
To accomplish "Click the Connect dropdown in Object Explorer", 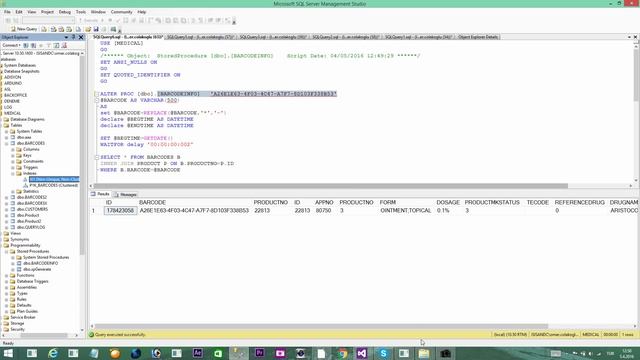I will point(11,45).
